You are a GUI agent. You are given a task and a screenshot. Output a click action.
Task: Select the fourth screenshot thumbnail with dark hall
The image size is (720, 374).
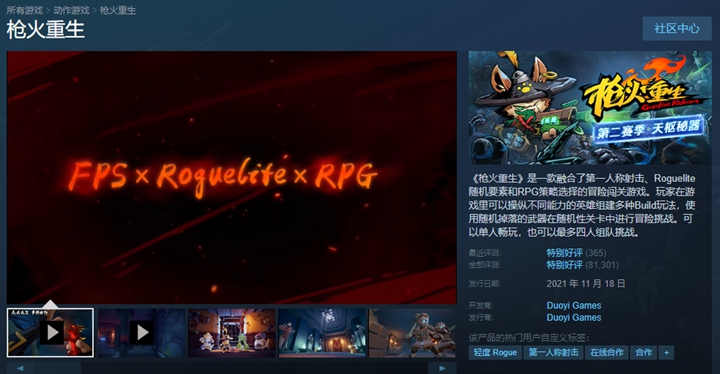(322, 333)
